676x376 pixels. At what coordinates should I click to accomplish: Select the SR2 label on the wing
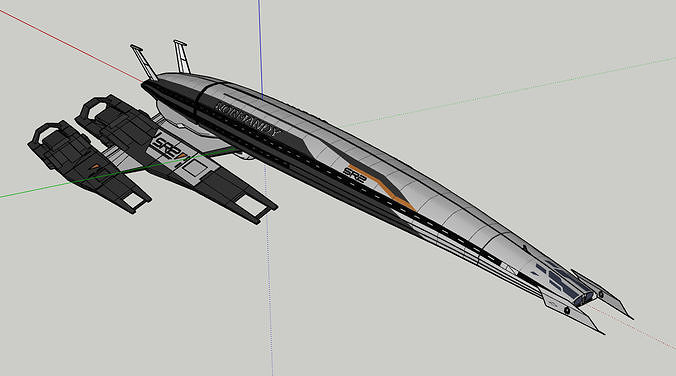(167, 146)
